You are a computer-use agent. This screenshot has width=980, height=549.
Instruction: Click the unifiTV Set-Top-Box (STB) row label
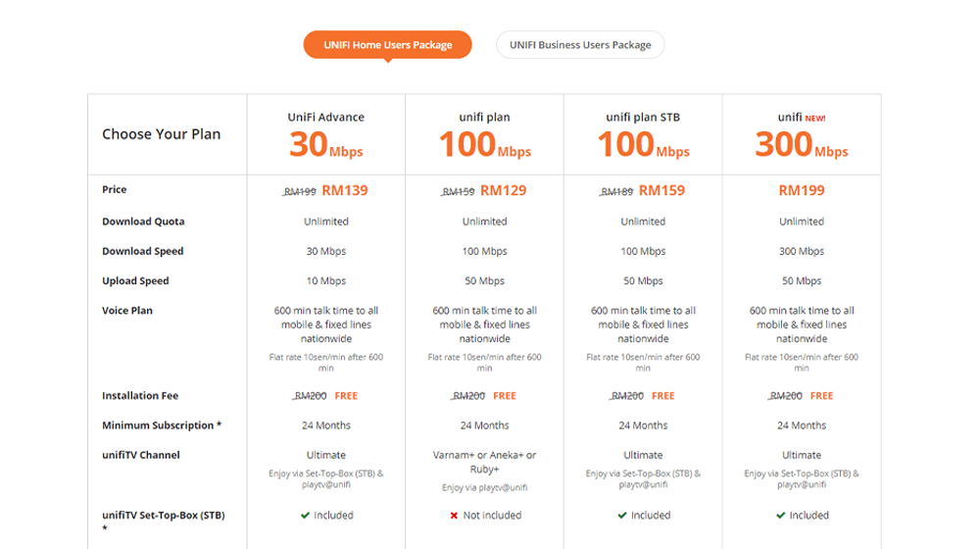coord(163,521)
